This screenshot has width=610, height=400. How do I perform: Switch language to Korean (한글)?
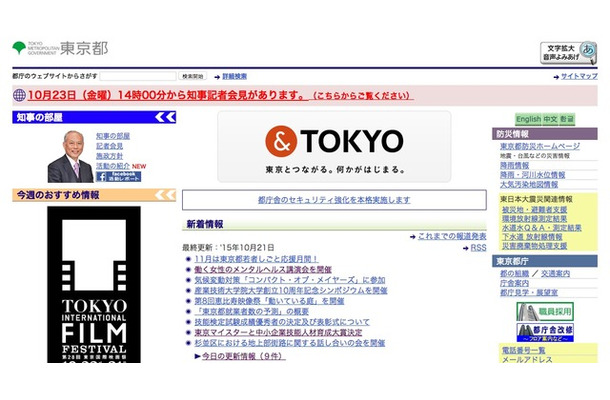coord(567,119)
